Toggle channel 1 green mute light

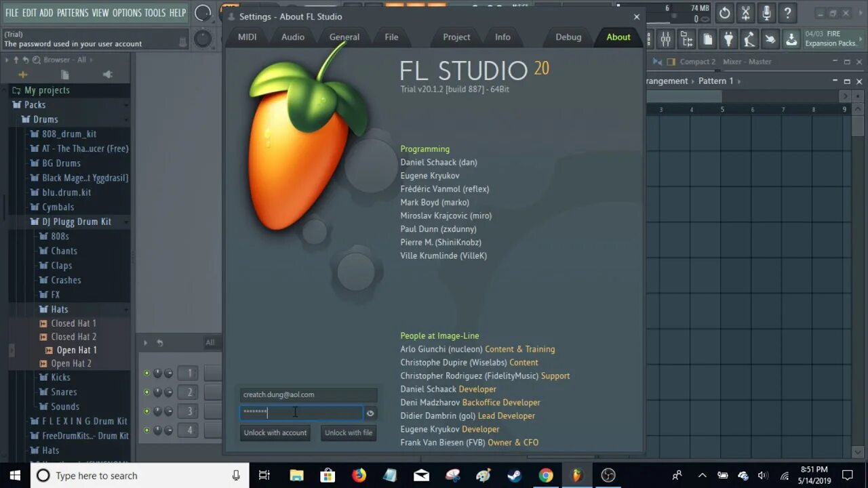click(146, 373)
